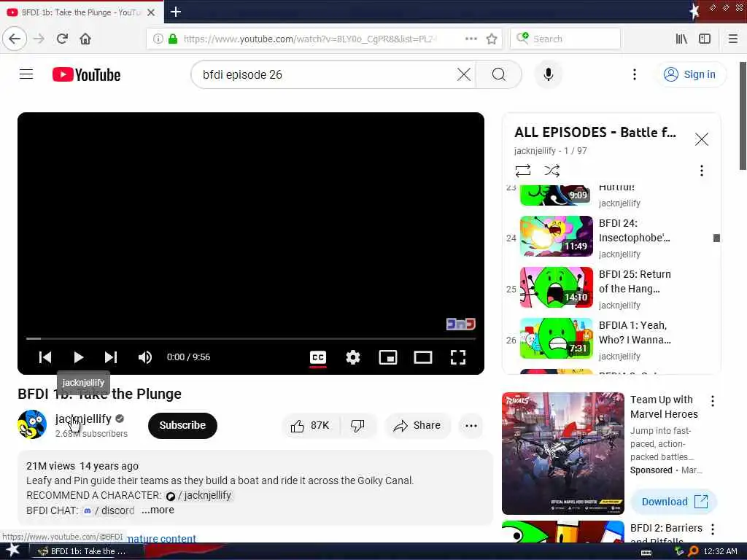Open the / discord chat link
Viewport: 747px width, 560px height.
109,510
